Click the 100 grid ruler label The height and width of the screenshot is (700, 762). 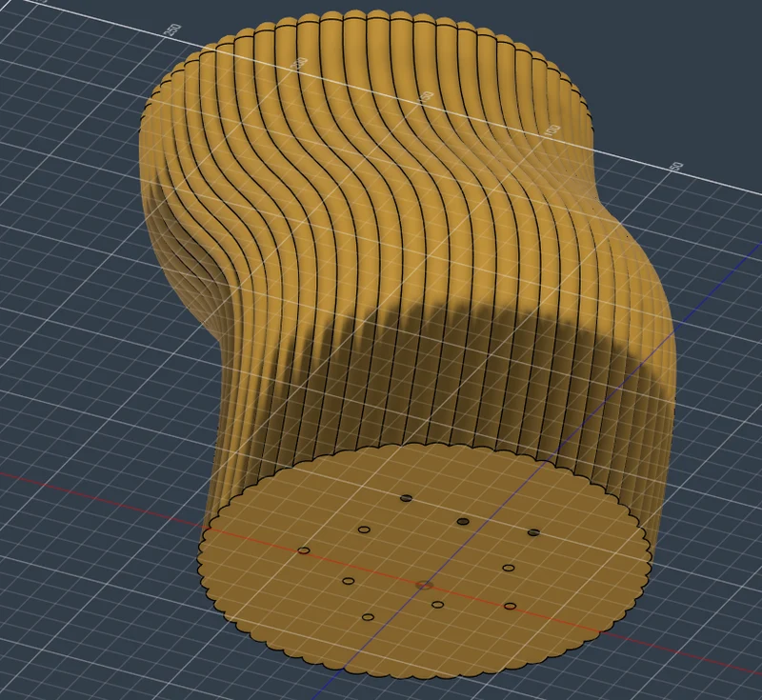[x=552, y=131]
